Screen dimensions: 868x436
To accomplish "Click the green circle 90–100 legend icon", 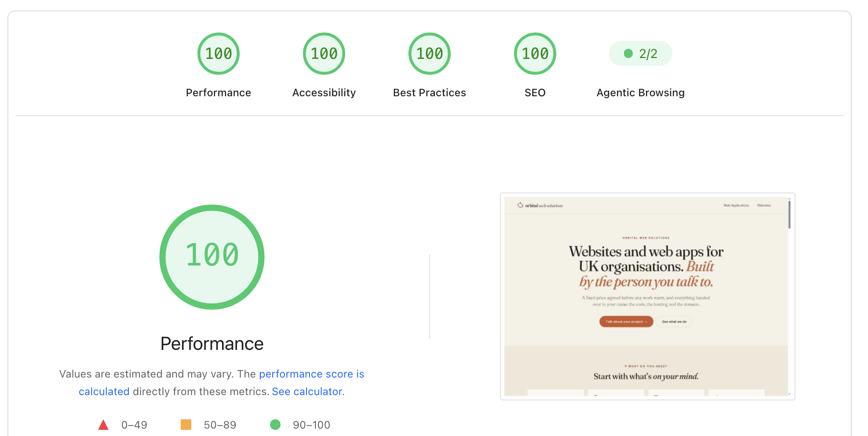I will coord(275,425).
